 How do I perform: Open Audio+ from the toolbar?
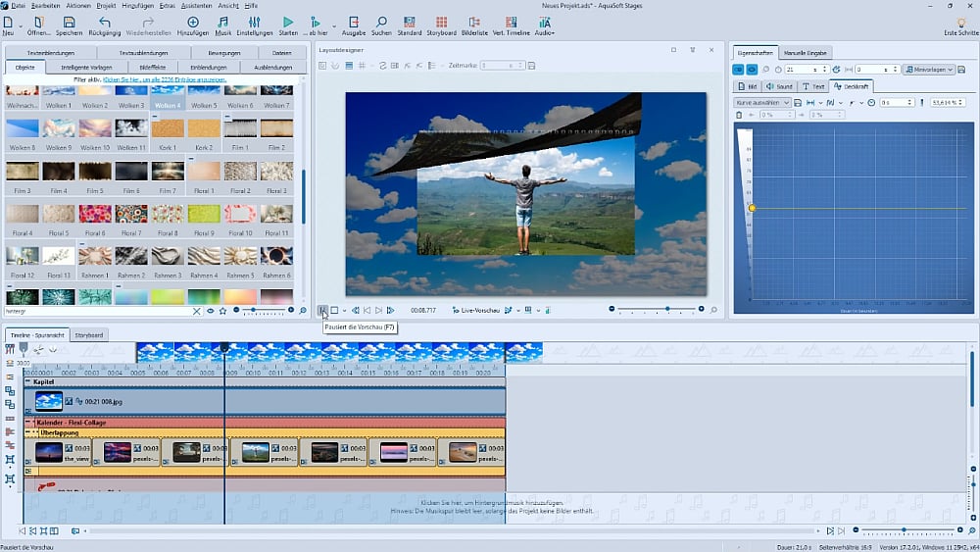pyautogui.click(x=545, y=23)
